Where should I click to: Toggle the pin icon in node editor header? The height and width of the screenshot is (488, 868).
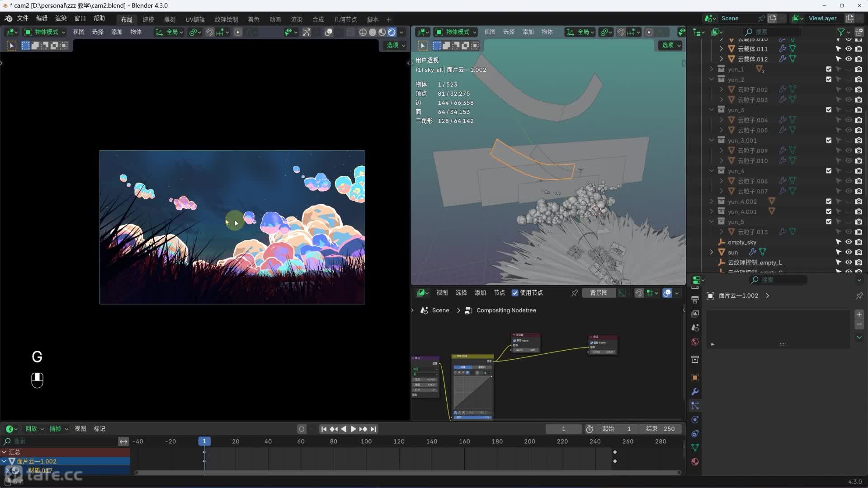click(x=574, y=293)
